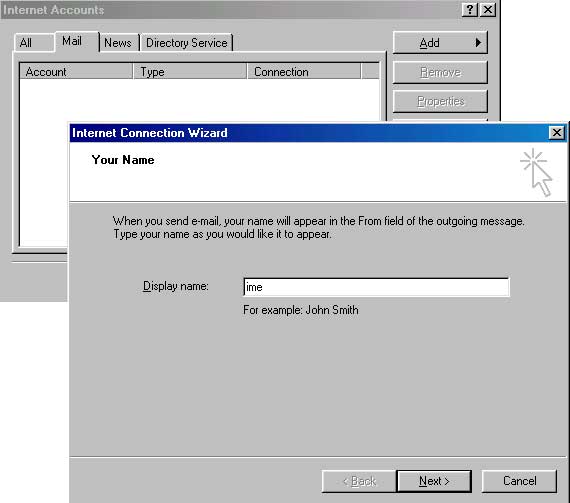Cancel the Internet Connection Wizard
The image size is (570, 503).
coord(519,481)
